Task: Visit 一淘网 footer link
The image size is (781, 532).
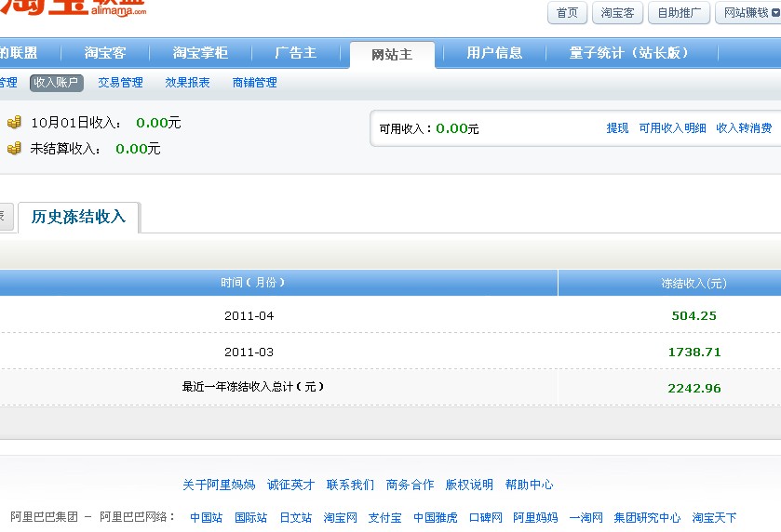Action: coord(586,518)
